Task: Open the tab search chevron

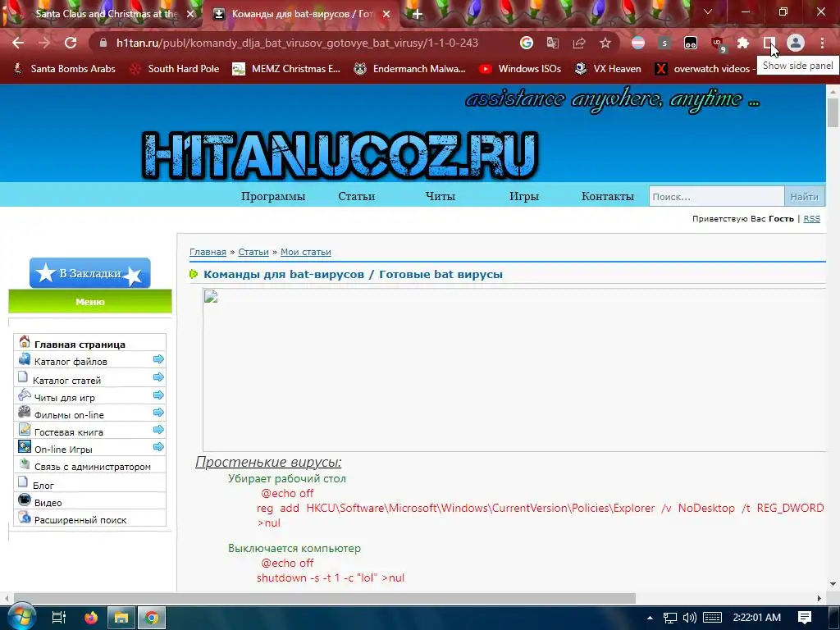Action: coord(708,11)
